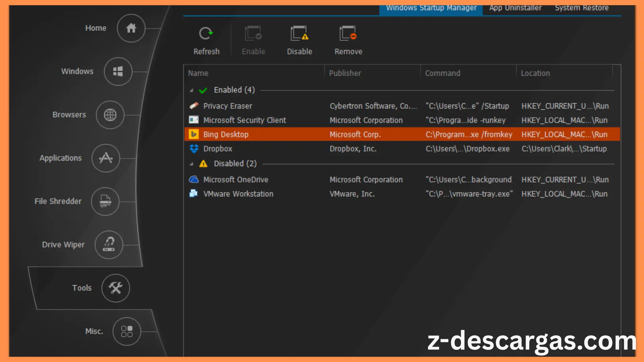Screen dimensions: 644x362
Task: Click the vmware-tray.exe command cell
Action: [469, 194]
